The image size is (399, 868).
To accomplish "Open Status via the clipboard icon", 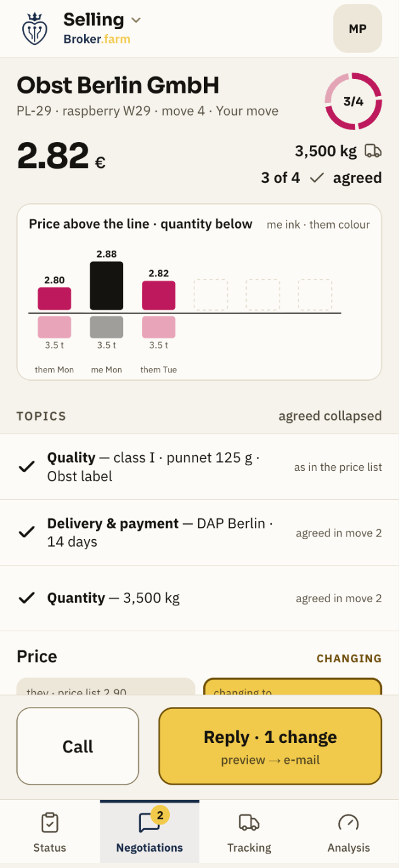I will (x=50, y=823).
